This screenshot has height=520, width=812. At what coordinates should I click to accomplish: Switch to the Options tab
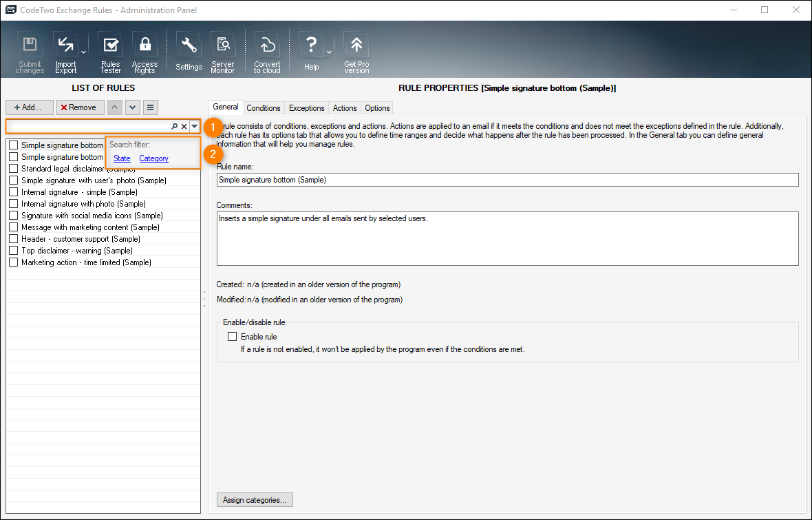[x=377, y=108]
